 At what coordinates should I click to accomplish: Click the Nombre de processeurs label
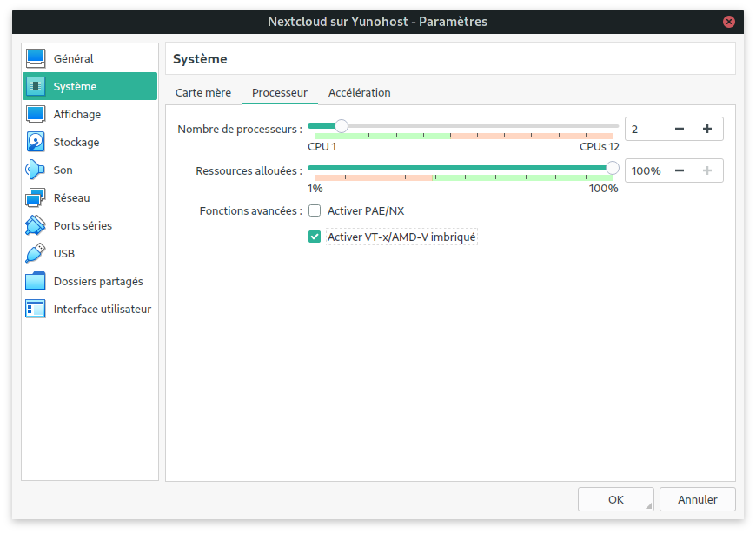click(240, 130)
